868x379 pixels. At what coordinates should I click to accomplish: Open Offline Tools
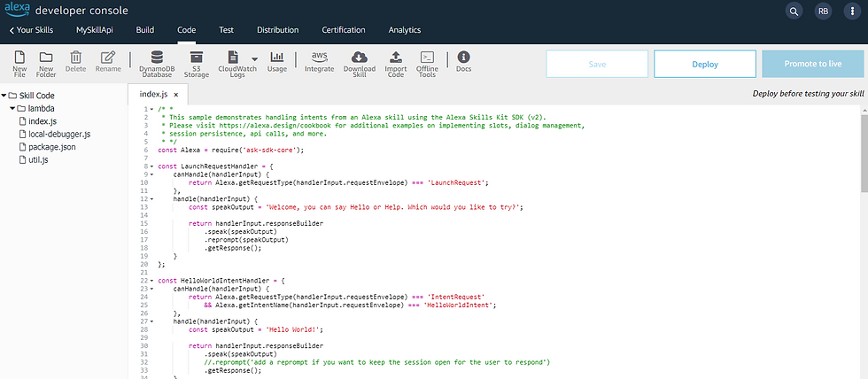pyautogui.click(x=427, y=64)
